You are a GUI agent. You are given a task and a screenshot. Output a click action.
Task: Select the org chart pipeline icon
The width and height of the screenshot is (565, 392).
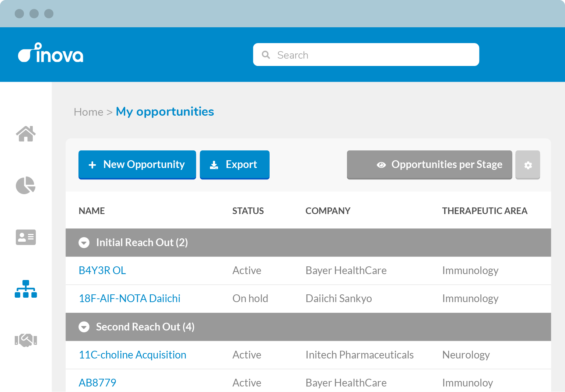pyautogui.click(x=26, y=289)
